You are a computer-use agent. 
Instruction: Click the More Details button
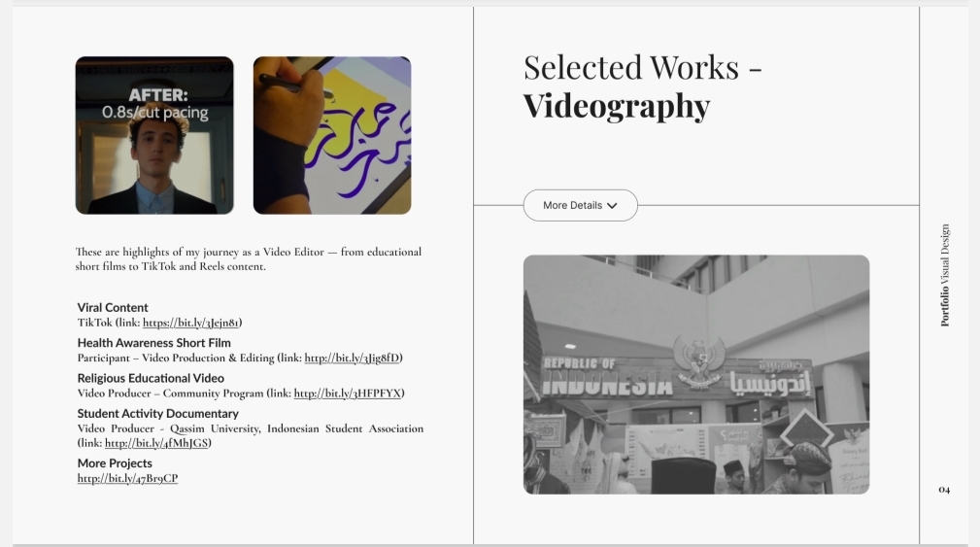click(580, 205)
